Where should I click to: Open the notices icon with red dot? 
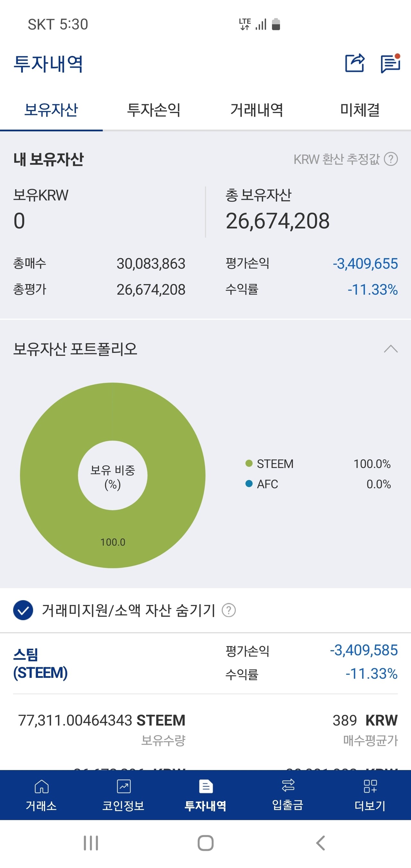pyautogui.click(x=390, y=63)
